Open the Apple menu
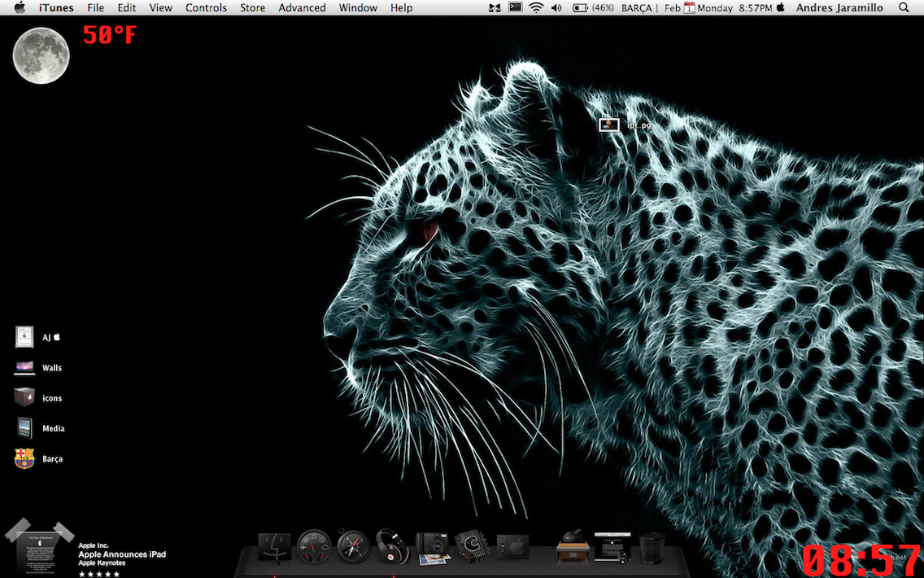Screen dimensions: 924x578 coord(20,7)
